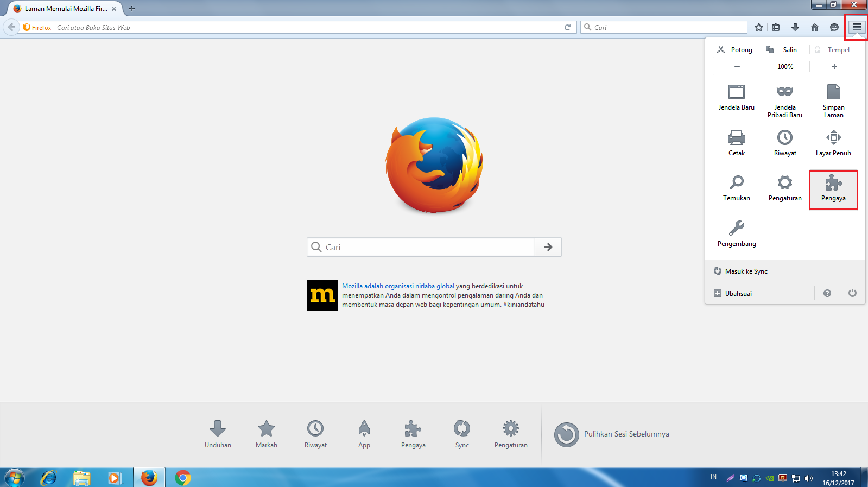Open Pengaturan gear in menu panel

(785, 188)
